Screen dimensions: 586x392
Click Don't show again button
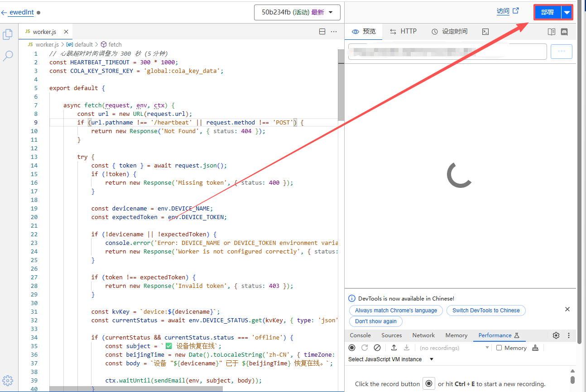pos(375,321)
